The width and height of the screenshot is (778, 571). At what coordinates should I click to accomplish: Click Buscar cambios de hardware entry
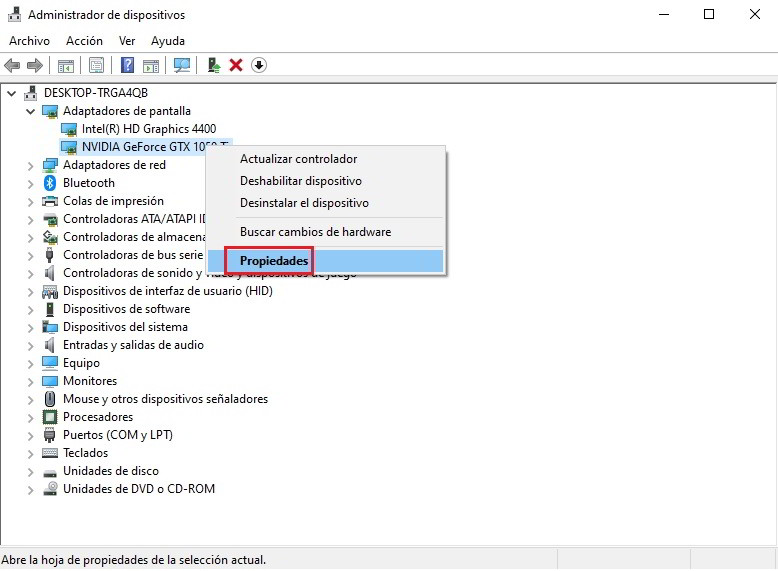tap(315, 232)
